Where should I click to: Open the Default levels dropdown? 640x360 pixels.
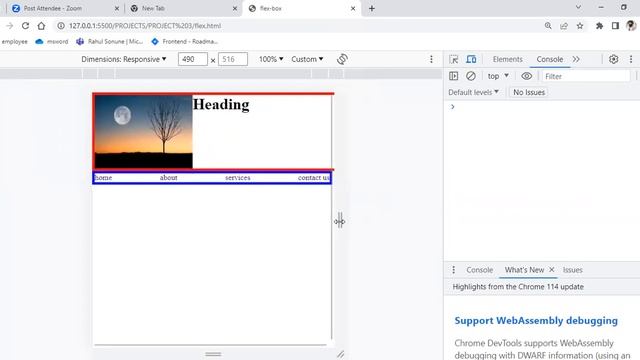tap(473, 92)
